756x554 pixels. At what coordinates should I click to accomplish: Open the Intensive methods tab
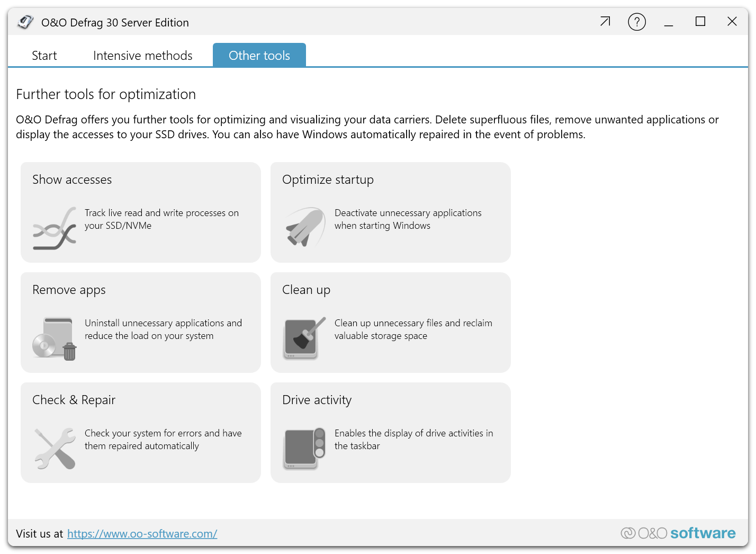(x=142, y=56)
